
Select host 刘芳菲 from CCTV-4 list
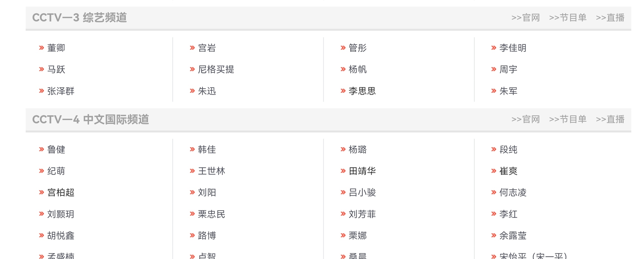[x=362, y=214]
